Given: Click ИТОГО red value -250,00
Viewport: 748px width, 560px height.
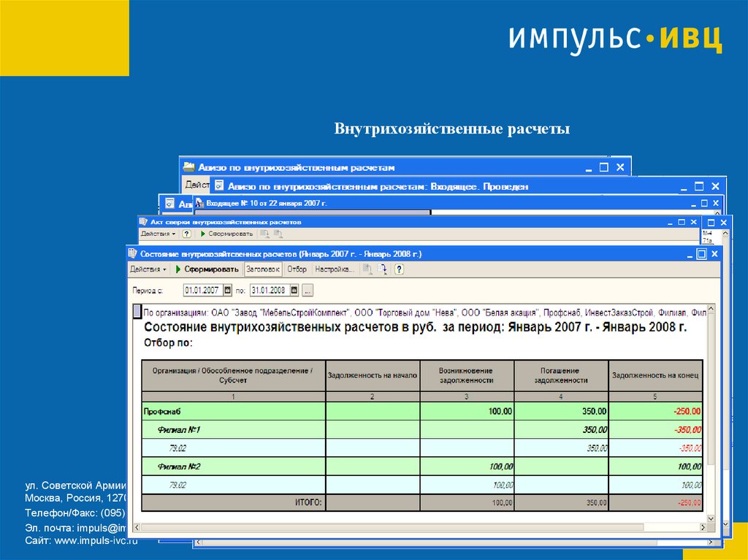Looking at the screenshot, I should 690,503.
